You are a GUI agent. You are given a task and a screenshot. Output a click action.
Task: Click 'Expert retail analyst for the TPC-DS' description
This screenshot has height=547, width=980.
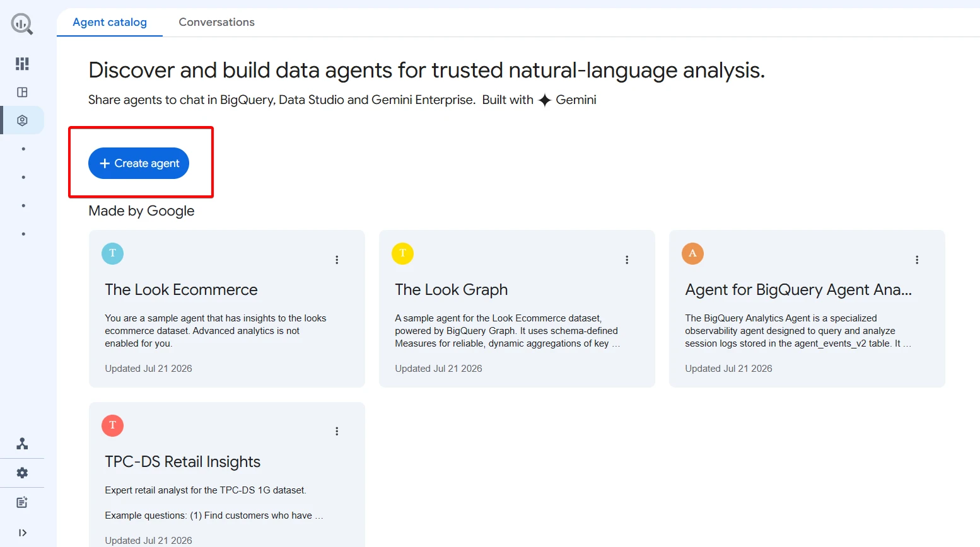pos(206,490)
